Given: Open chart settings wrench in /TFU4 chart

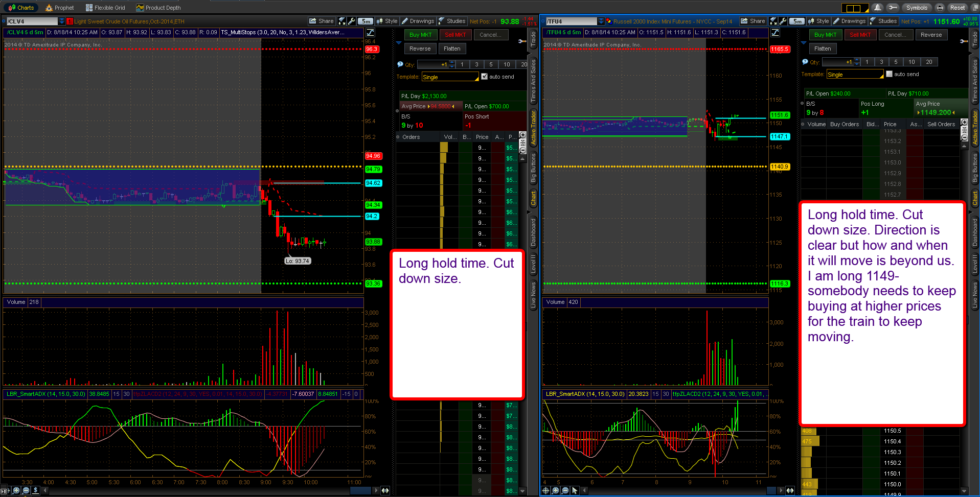Looking at the screenshot, I should [783, 21].
